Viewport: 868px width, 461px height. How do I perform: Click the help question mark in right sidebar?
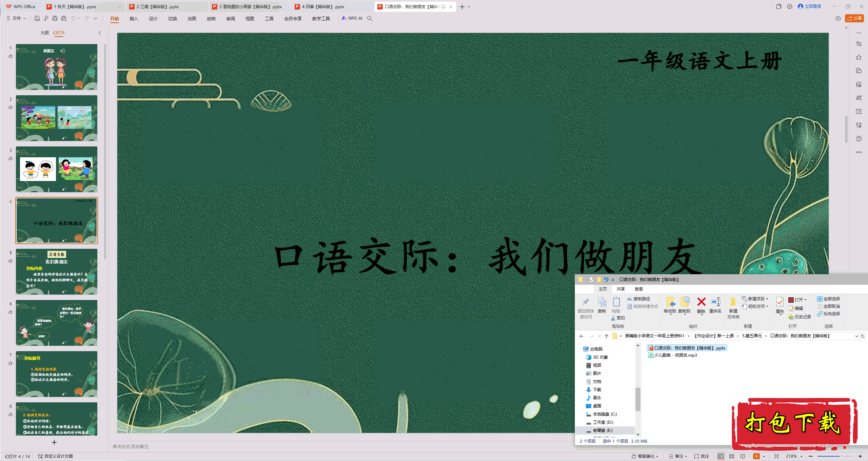[x=859, y=139]
